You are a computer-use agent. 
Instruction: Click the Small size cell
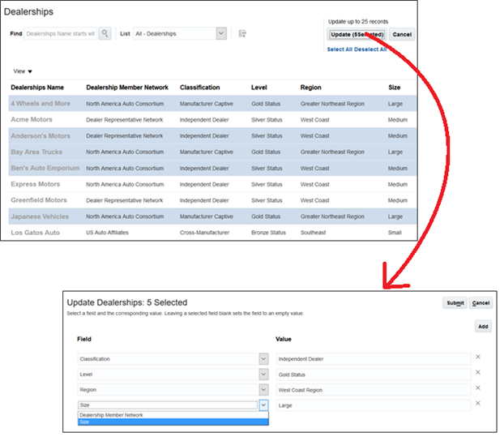(395, 233)
